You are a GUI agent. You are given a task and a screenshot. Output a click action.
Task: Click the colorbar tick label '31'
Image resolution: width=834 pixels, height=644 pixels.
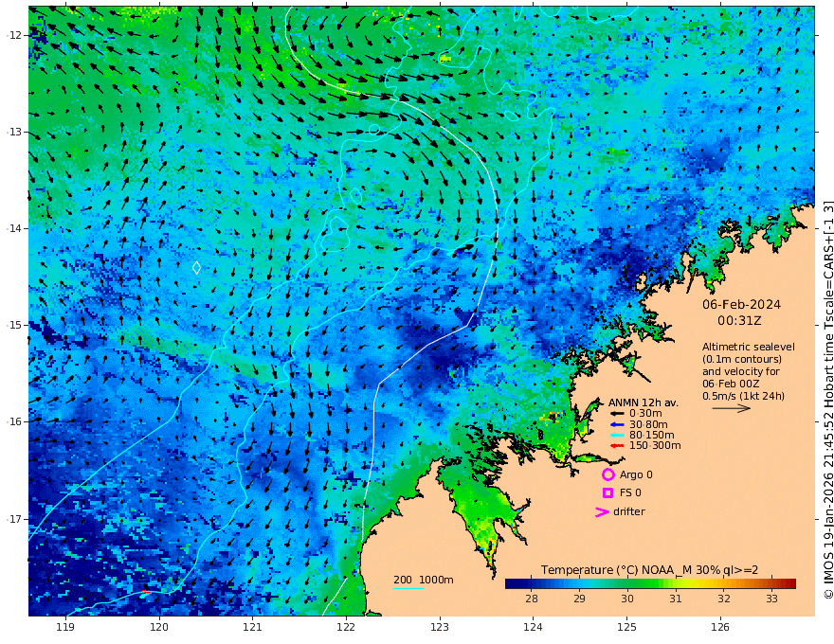click(676, 599)
